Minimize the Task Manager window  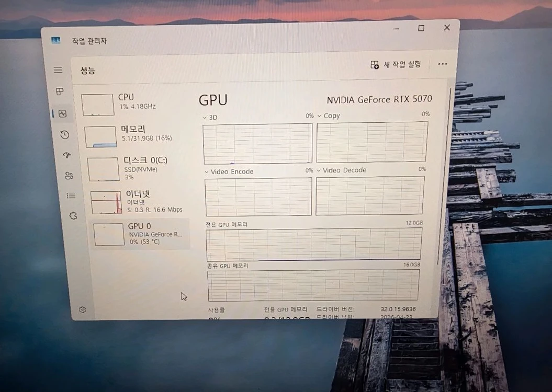396,28
